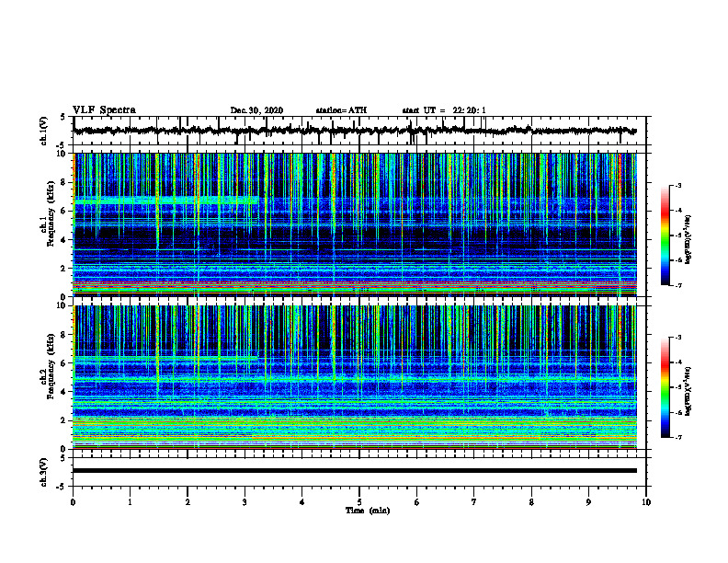Image resolution: width=728 pixels, height=563 pixels.
Task: Click the ch.1 voltage waveform trace
Action: pyautogui.click(x=355, y=131)
